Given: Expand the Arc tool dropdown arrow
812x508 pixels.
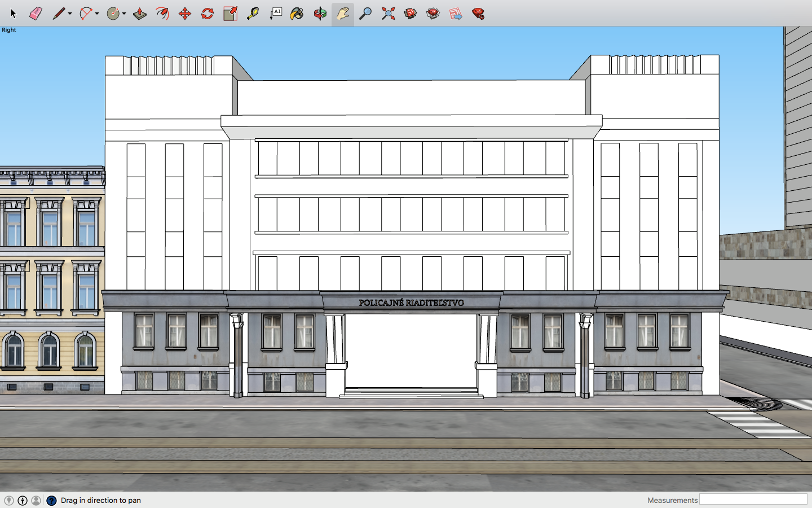Looking at the screenshot, I should [97, 14].
